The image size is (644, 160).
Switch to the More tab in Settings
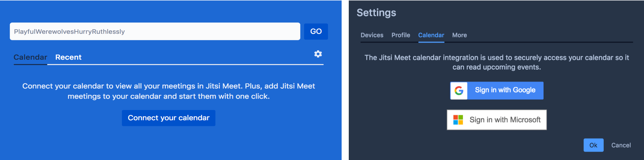pyautogui.click(x=459, y=35)
